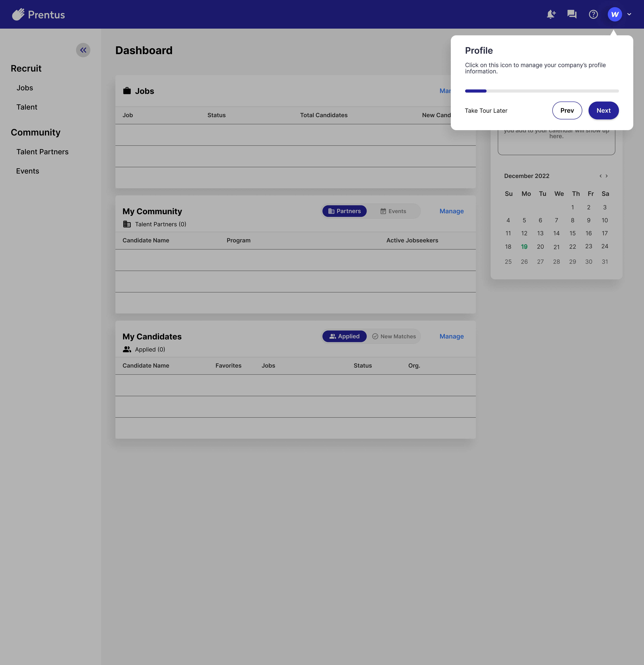
Task: Click Manage link in My Candidates
Action: click(452, 336)
